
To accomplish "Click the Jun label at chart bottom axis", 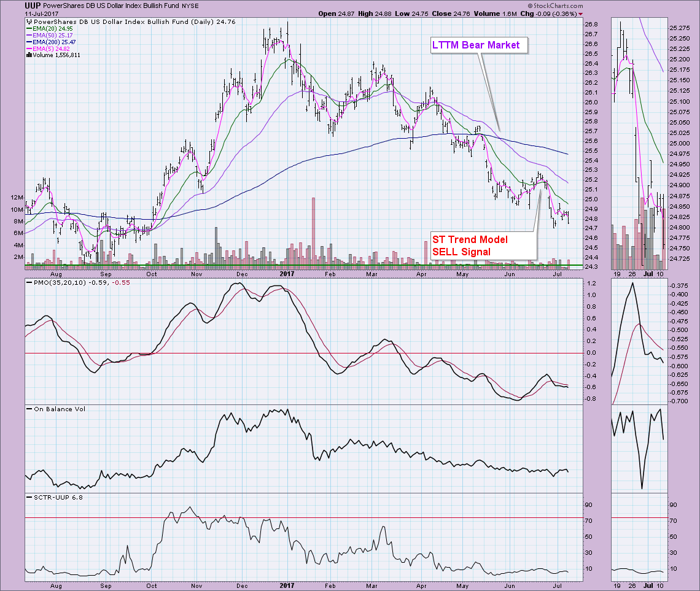I will pos(510,585).
